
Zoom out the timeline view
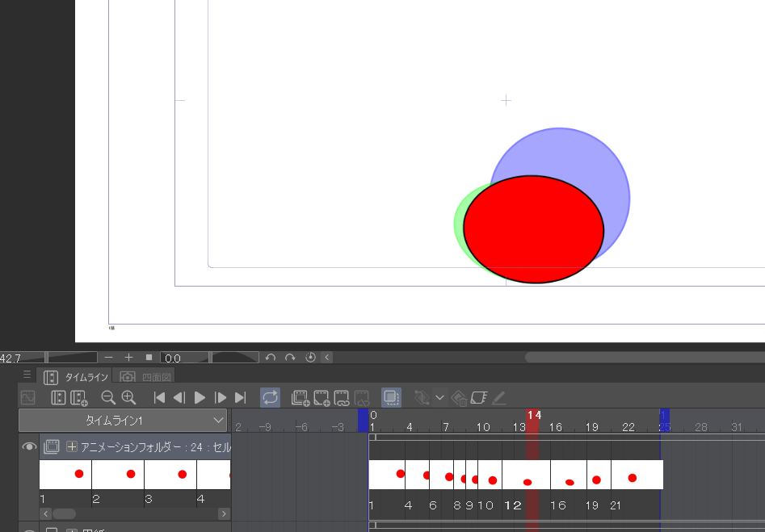click(107, 397)
